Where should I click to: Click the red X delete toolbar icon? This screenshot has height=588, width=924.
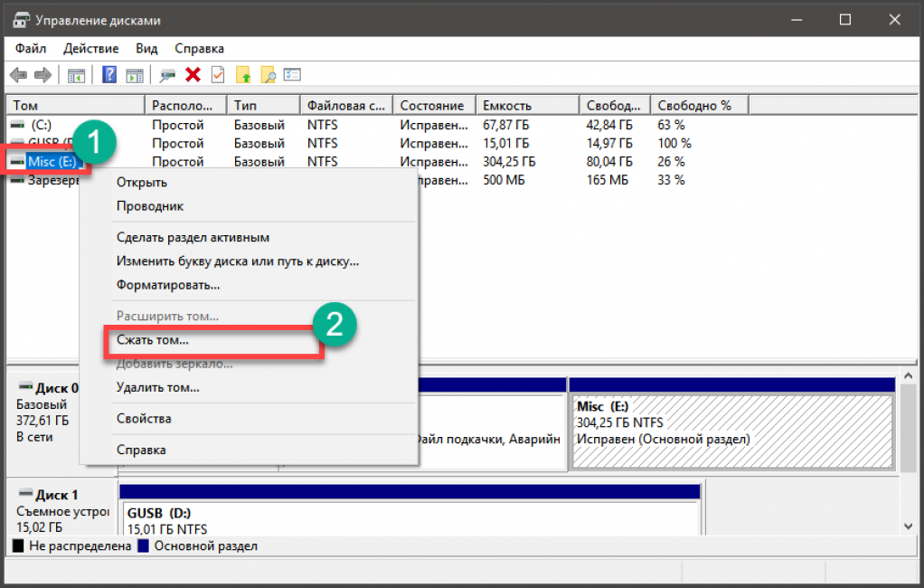point(193,75)
